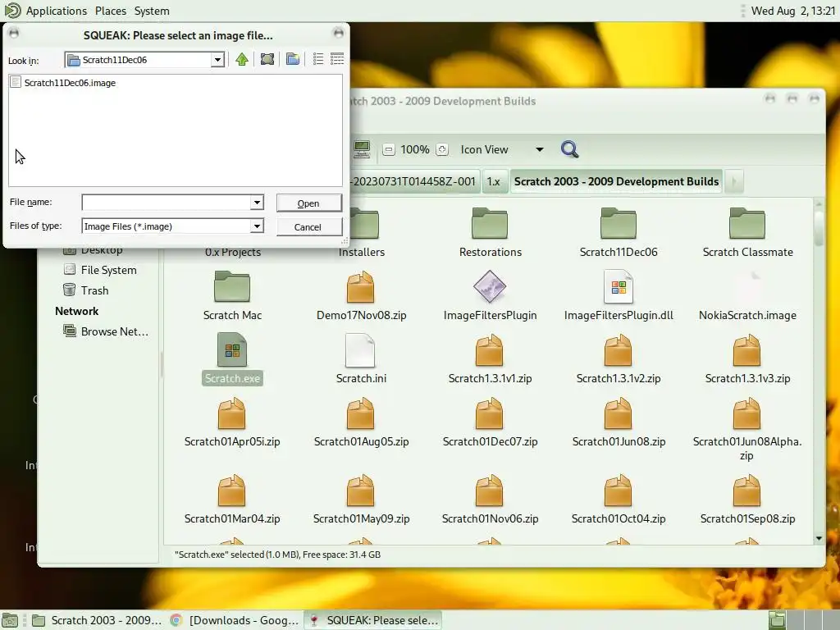
Task: Select Scratch01May09.zip archive
Action: [361, 500]
